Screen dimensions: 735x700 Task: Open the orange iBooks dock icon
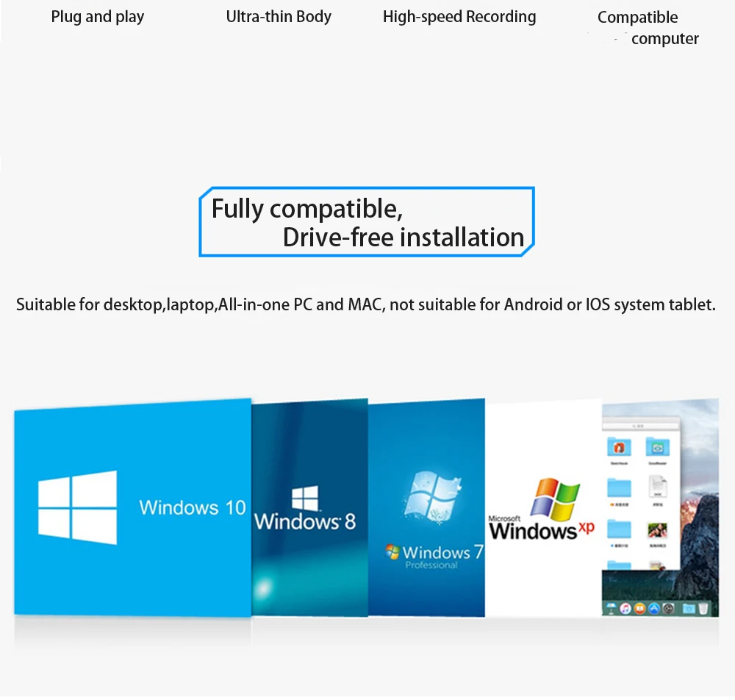640,609
